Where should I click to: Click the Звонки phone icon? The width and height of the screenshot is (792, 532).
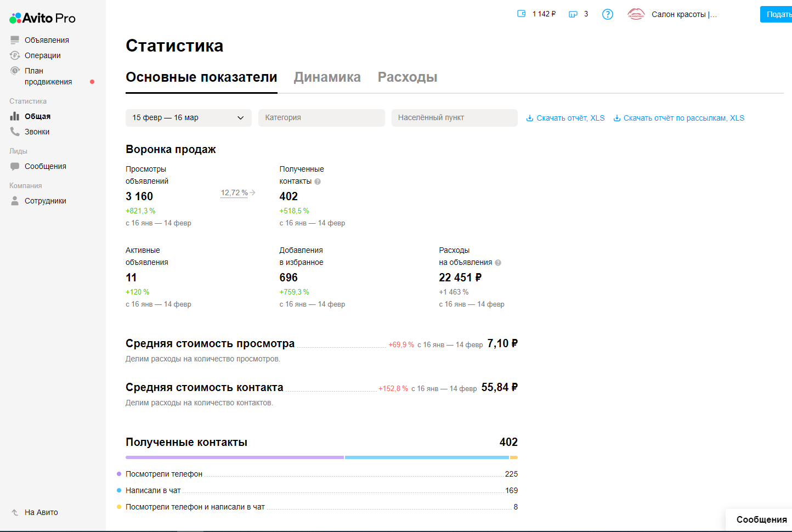[15, 132]
